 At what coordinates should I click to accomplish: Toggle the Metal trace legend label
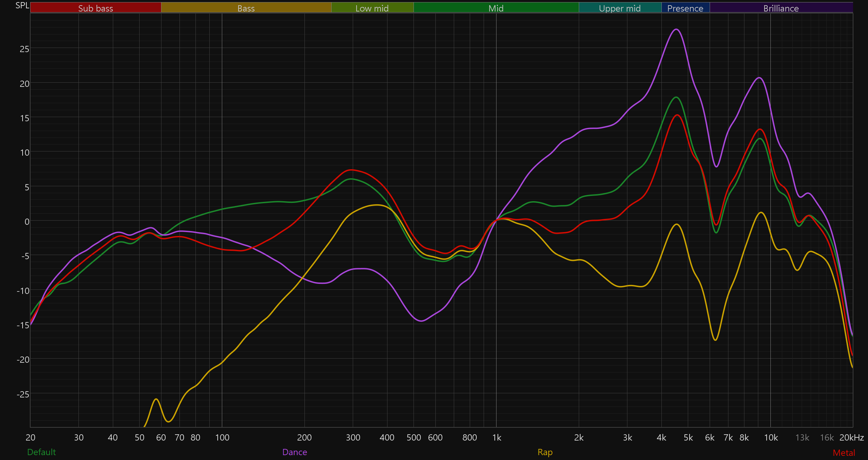(x=844, y=453)
